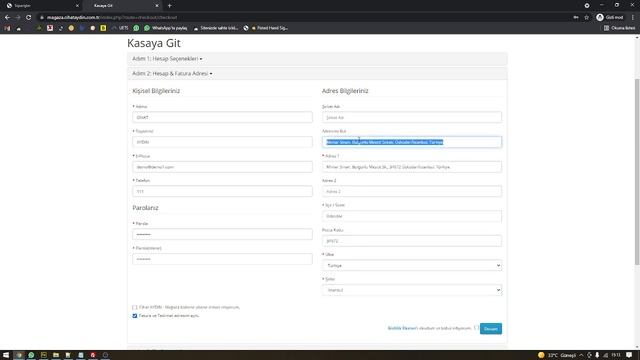Click the highlighted Adresinizi Bul field
640x360 pixels.
(x=412, y=142)
